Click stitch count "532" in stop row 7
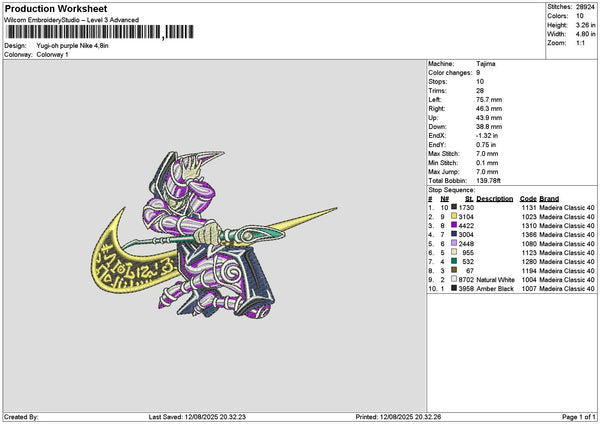The image size is (600, 424). [x=468, y=262]
